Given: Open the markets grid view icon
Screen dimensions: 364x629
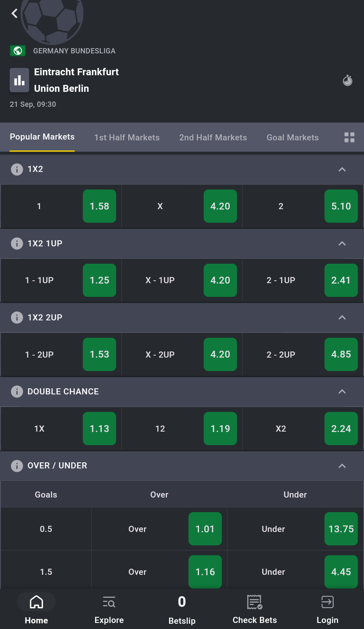Looking at the screenshot, I should point(349,138).
